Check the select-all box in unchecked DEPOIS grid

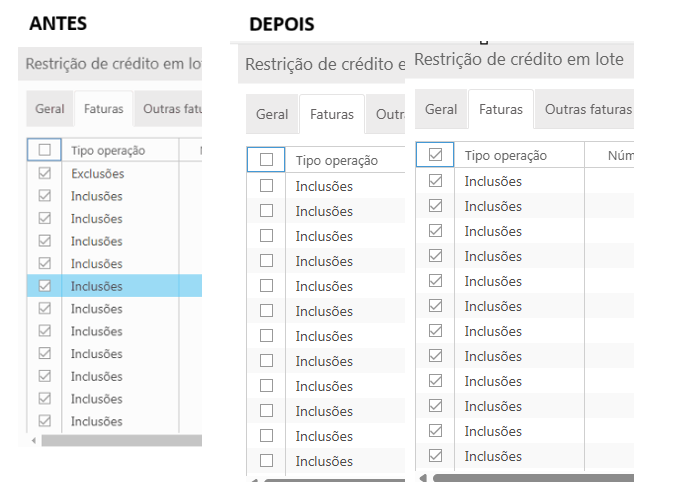point(266,160)
